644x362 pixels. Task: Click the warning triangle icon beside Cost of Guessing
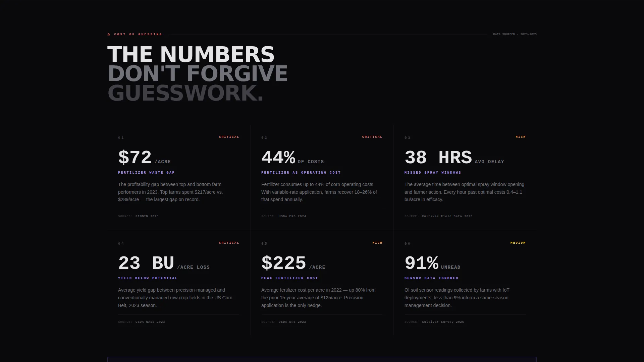coord(109,34)
